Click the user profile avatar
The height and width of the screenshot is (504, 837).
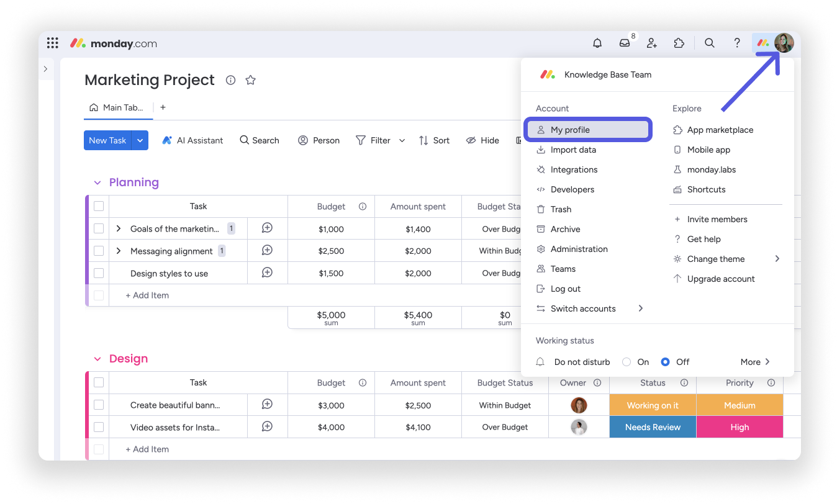[x=784, y=43]
